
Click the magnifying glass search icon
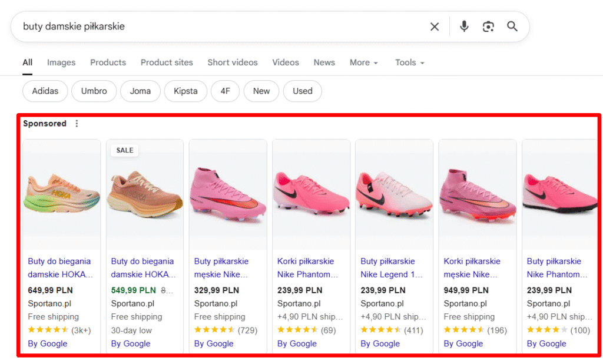[x=512, y=27]
